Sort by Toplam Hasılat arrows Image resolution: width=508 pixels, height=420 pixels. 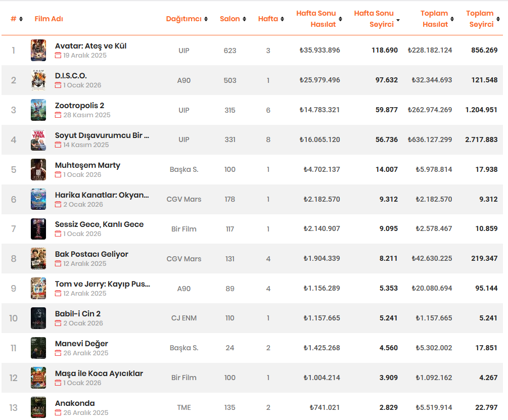(452, 19)
